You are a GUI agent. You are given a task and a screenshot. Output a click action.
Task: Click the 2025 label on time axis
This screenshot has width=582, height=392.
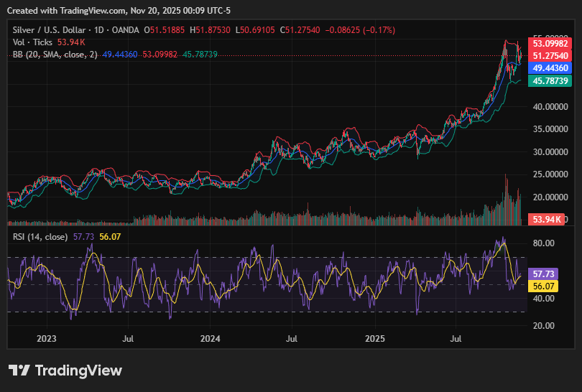(x=374, y=337)
